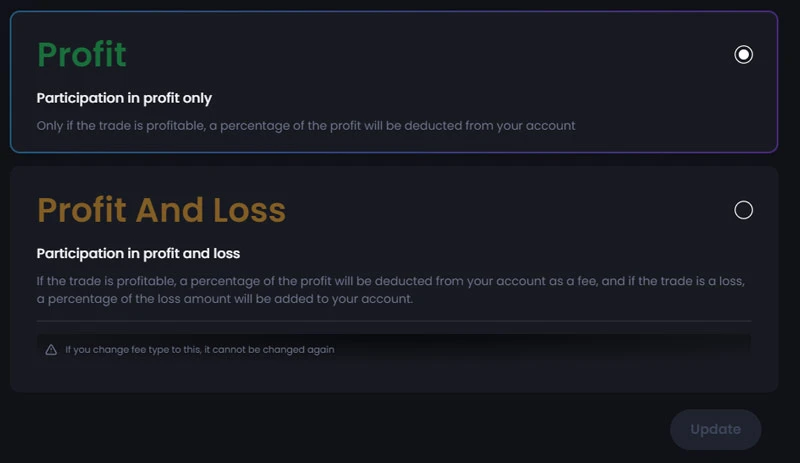This screenshot has width=800, height=463.
Task: Click the "Only if the trade is profitable" description
Action: (305, 126)
